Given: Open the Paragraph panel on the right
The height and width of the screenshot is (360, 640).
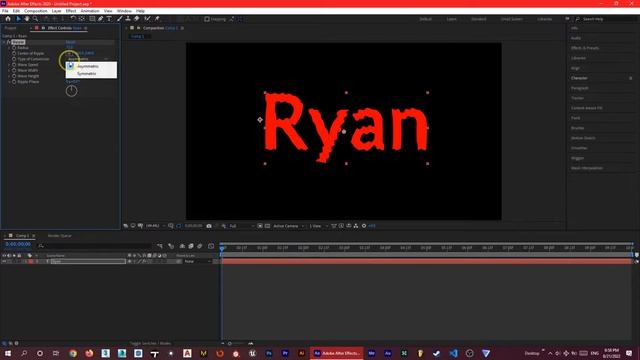Looking at the screenshot, I should pos(580,88).
